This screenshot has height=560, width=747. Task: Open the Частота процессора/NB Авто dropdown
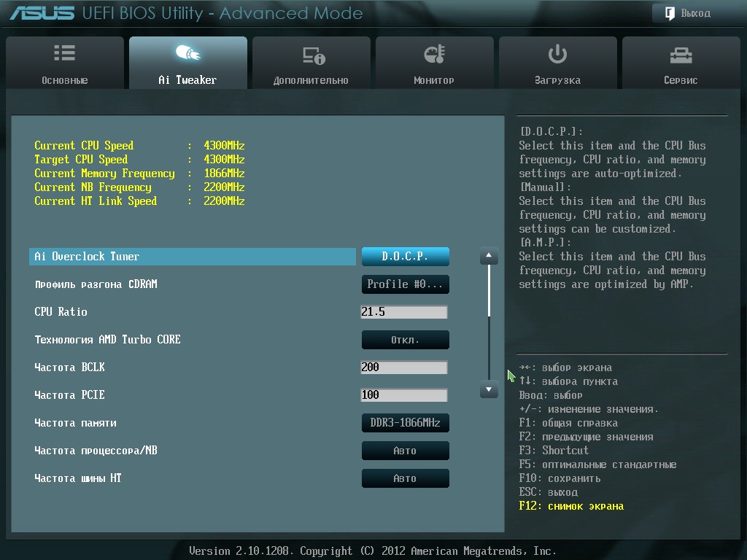click(x=406, y=451)
